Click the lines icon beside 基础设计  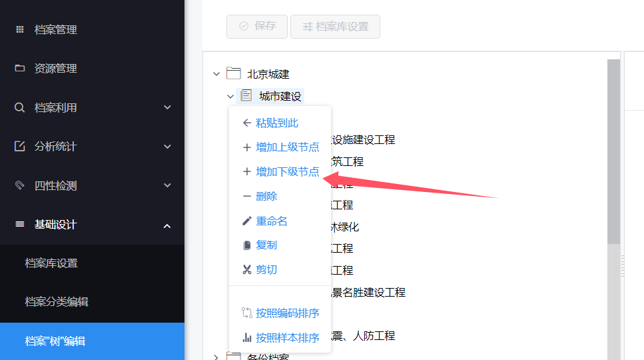(x=20, y=224)
